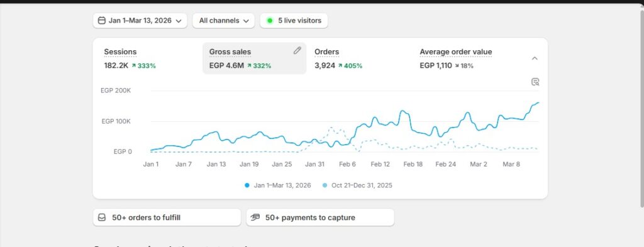Viewport: 644px width, 247px height.
Task: Click the EGP 1,110 average order value
Action: pyautogui.click(x=436, y=65)
